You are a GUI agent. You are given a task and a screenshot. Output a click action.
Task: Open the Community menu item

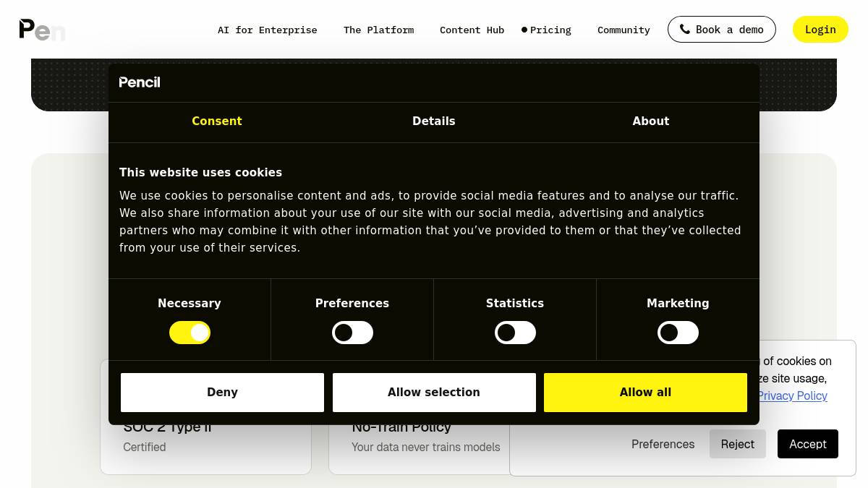coord(624,30)
